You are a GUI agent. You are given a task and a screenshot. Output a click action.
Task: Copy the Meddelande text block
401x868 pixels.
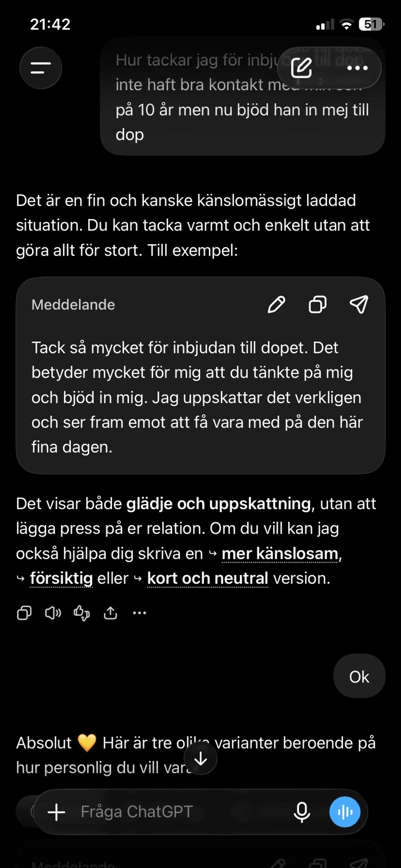click(x=318, y=305)
